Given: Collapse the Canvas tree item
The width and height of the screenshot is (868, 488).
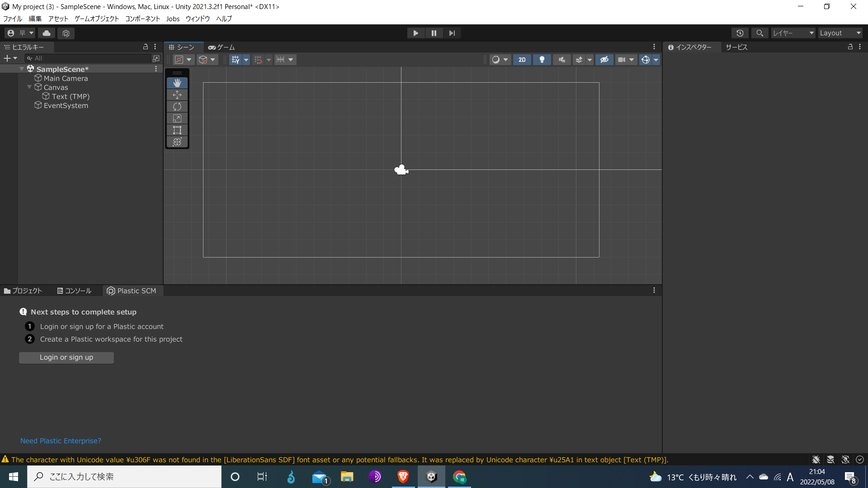Looking at the screenshot, I should click(x=29, y=87).
